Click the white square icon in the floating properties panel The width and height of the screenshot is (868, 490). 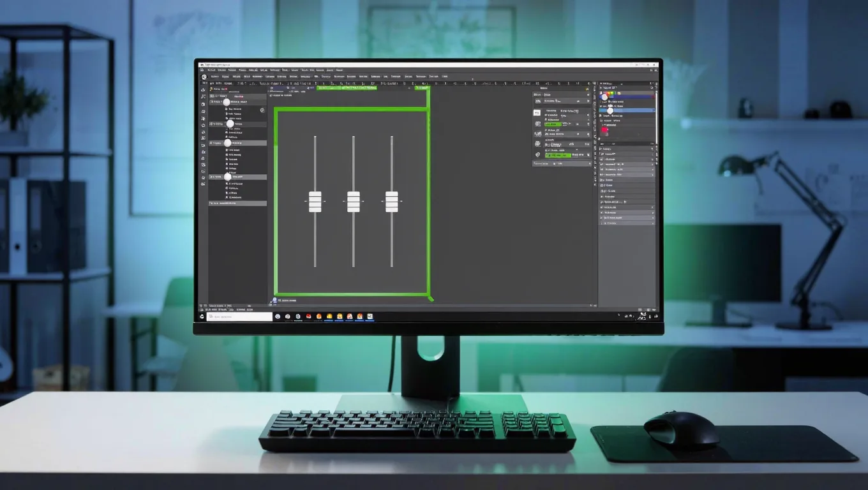(537, 112)
